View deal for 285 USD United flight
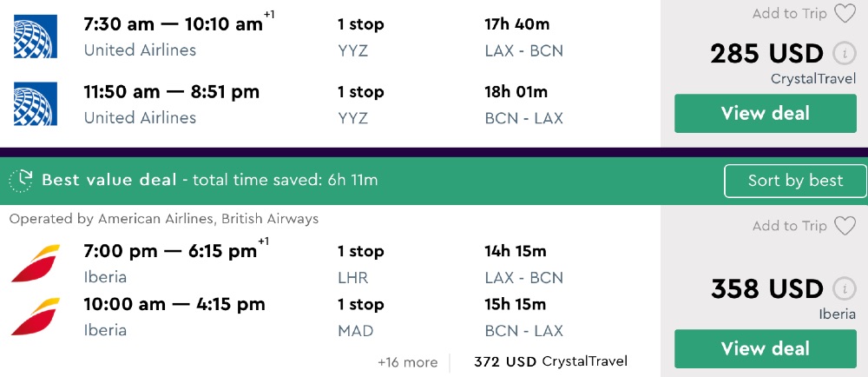 pyautogui.click(x=765, y=114)
